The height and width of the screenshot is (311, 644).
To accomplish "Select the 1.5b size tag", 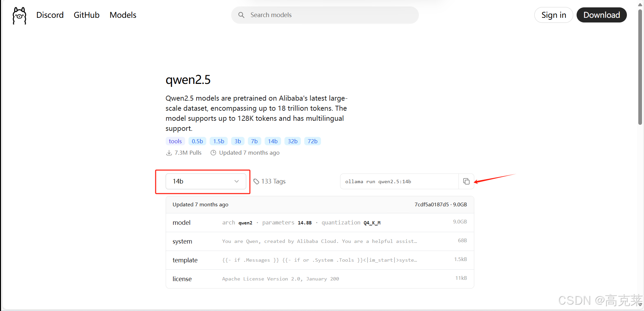I will 219,141.
